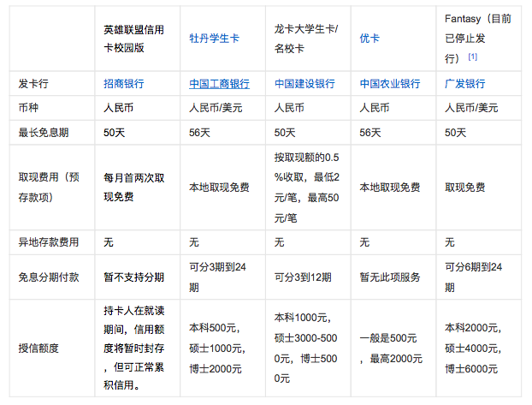Screen dimensions: 532x405
Task: Select 人民币 in the 优卡 column
Action: 375,108
